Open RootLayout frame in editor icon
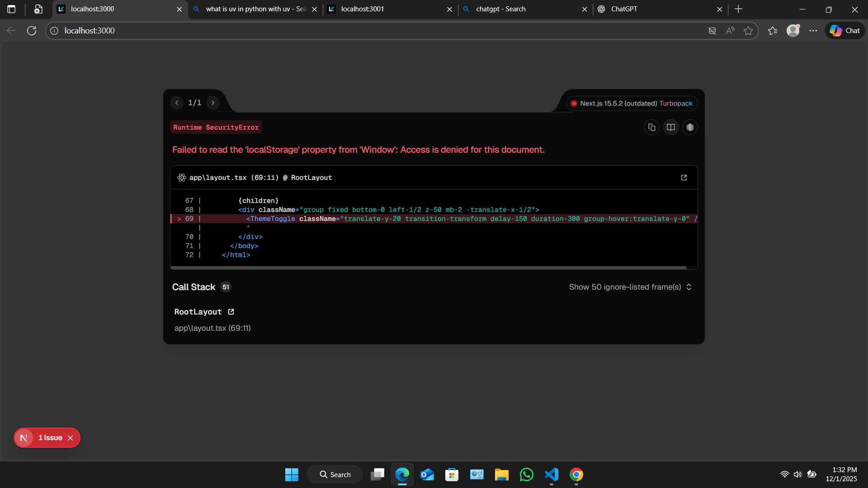Image resolution: width=868 pixels, height=488 pixels. [x=231, y=312]
